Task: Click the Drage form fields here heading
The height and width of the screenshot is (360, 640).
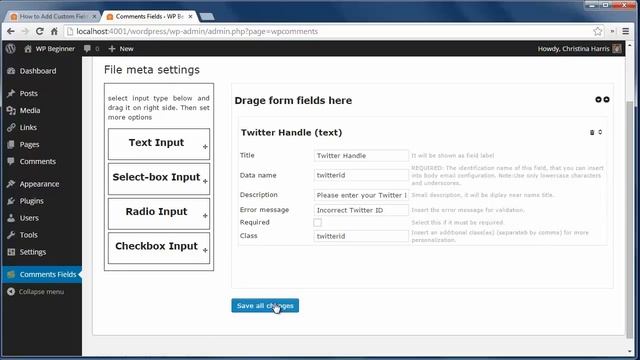Action: click(x=293, y=100)
